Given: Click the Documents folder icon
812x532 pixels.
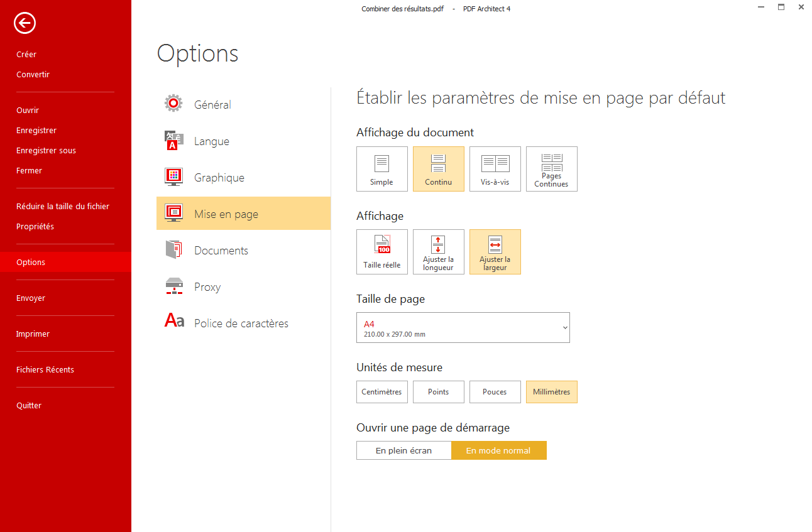Looking at the screenshot, I should [x=173, y=250].
